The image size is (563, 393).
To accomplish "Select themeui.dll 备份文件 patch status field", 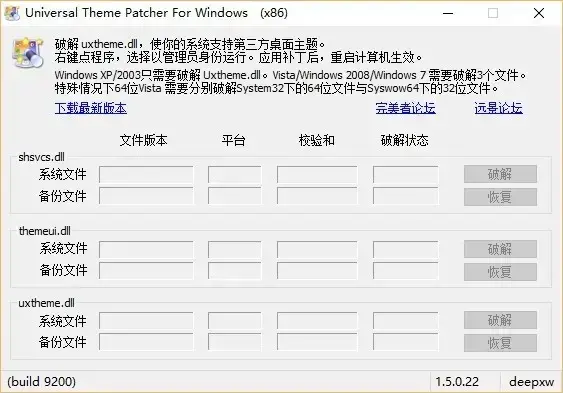I will click(405, 271).
